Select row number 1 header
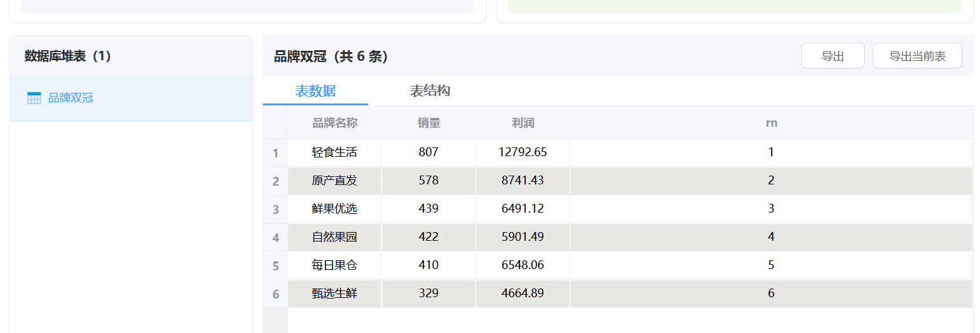This screenshot has width=980, height=333. [275, 153]
